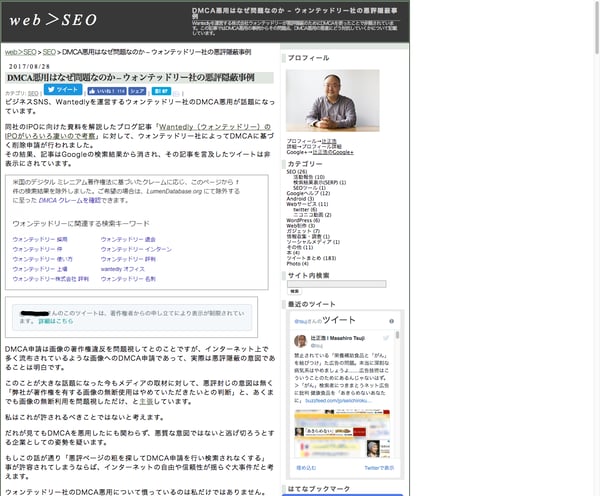Open the 'DMCA クレームを確認' link
600x496 pixels.
70,200
